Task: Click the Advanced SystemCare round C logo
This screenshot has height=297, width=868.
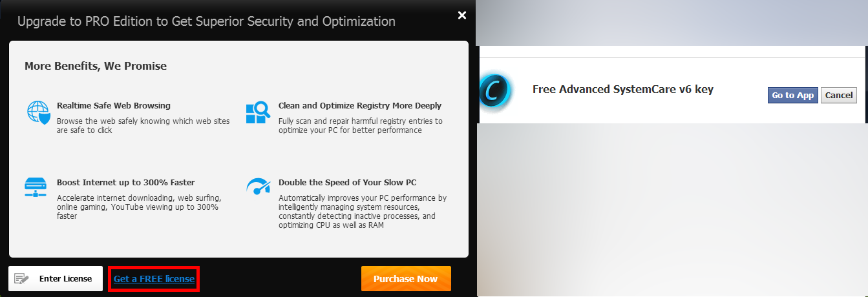Action: coord(494,90)
